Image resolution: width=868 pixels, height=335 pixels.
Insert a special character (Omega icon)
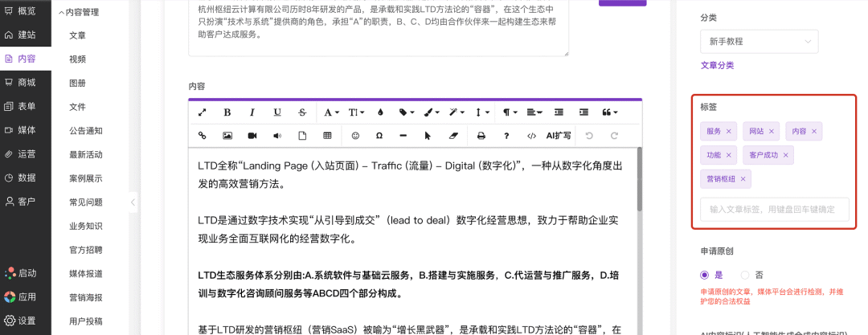tap(379, 135)
